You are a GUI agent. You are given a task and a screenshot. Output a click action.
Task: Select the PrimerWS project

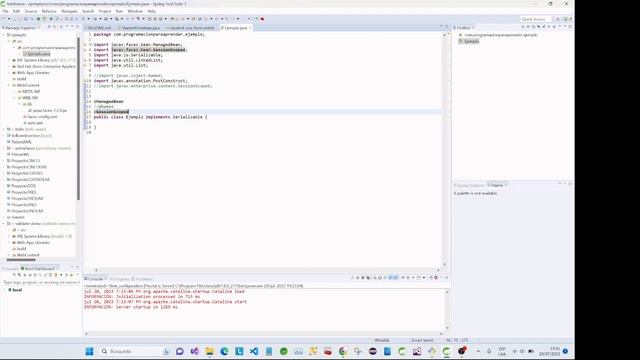(18, 154)
